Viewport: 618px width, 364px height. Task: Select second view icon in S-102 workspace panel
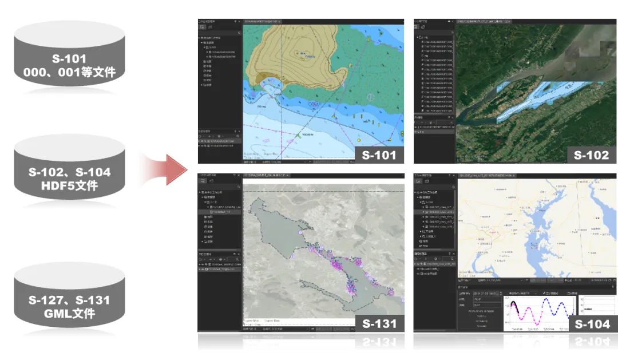click(422, 27)
